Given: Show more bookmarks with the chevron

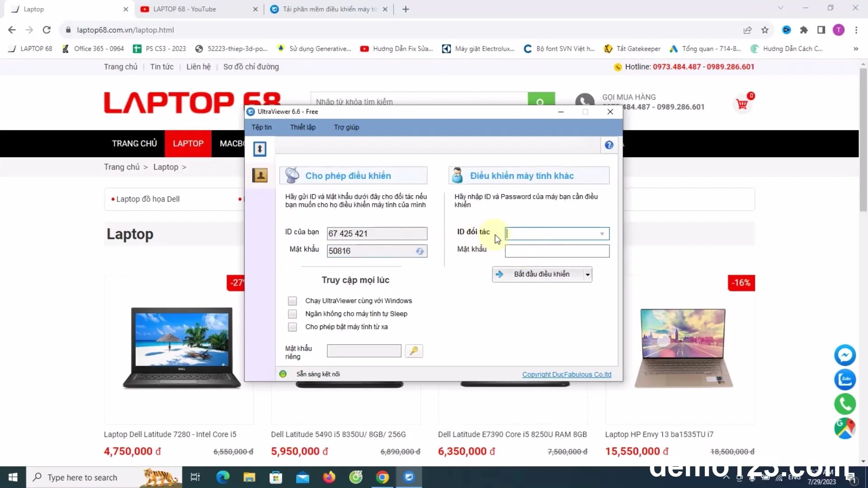Looking at the screenshot, I should 856,49.
